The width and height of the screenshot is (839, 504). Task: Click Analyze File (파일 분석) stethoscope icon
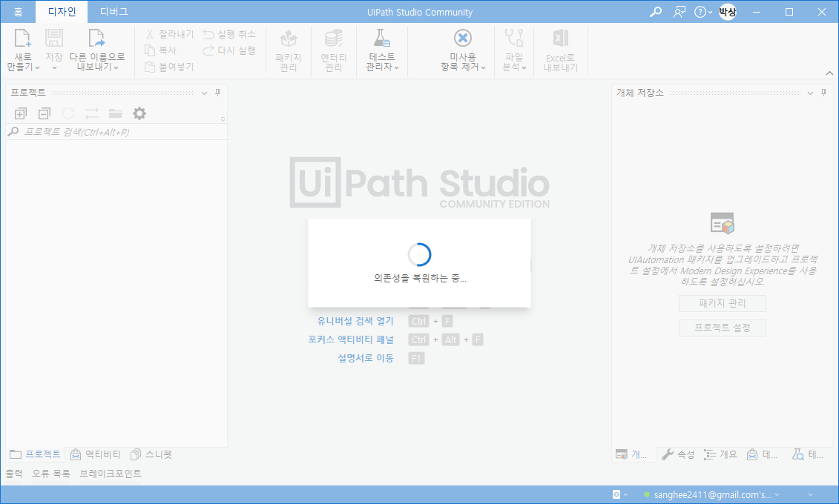[514, 39]
